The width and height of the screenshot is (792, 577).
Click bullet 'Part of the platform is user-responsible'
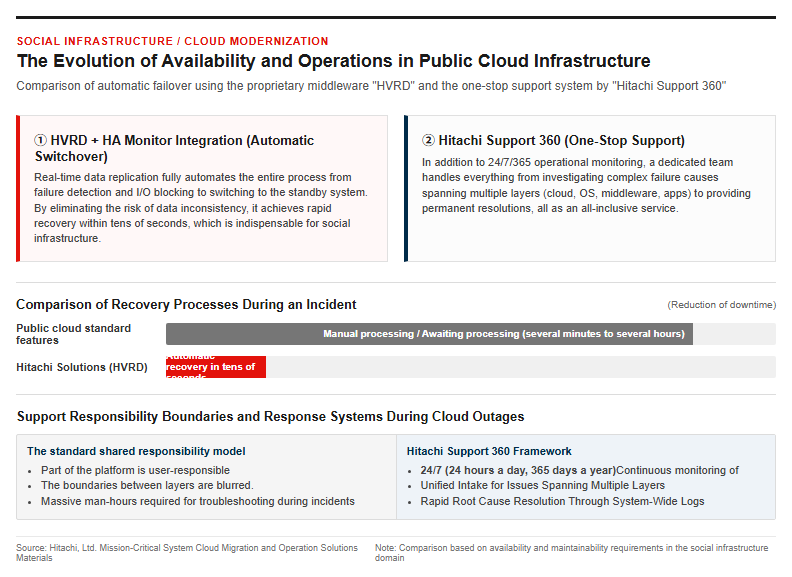(x=135, y=470)
